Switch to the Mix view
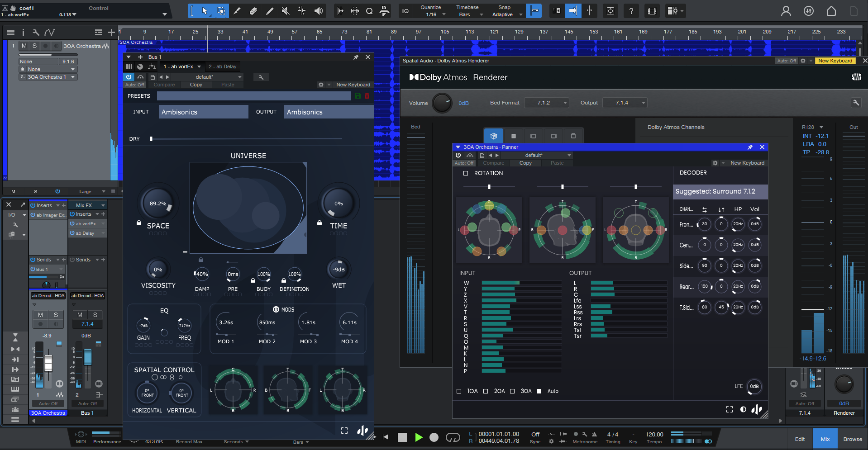 [825, 439]
